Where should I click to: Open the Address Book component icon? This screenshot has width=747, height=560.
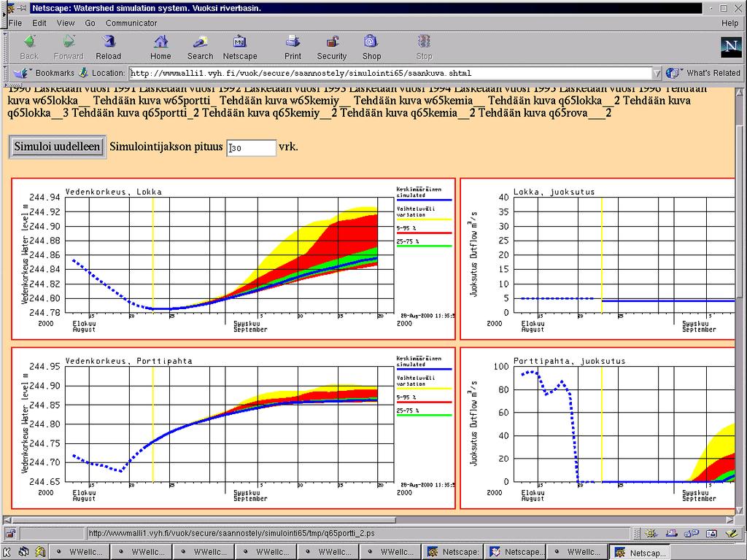point(711,533)
